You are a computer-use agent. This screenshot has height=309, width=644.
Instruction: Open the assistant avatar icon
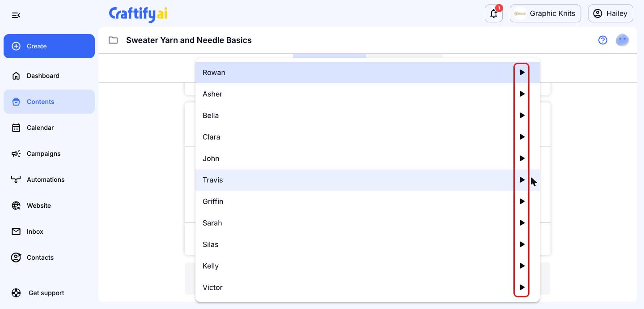tap(622, 40)
